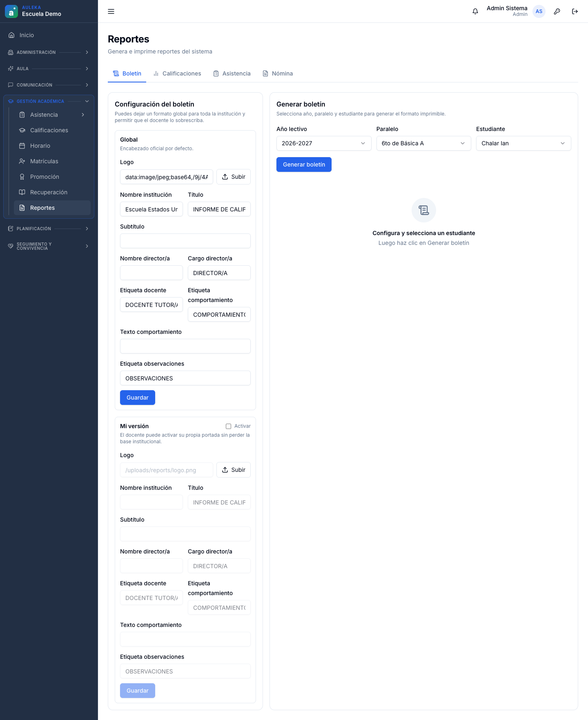Click Subir in Mi versión logo
This screenshot has width=588, height=720.
point(234,470)
